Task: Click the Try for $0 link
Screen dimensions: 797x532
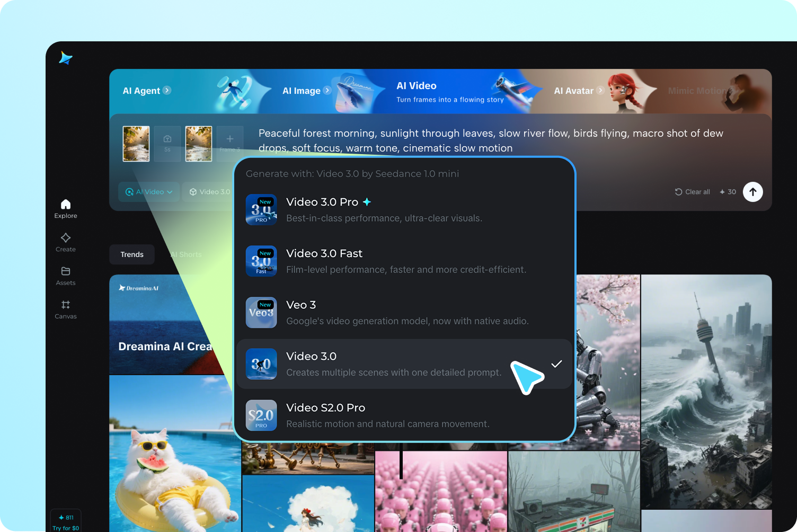Action: coord(66,528)
